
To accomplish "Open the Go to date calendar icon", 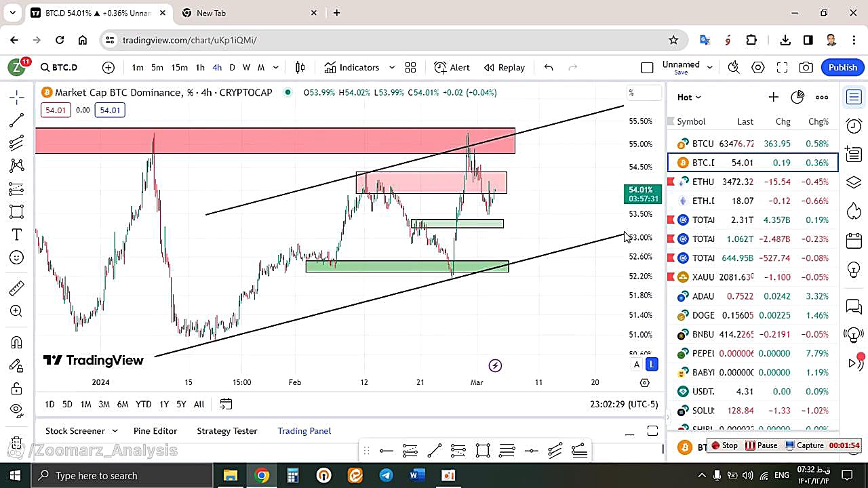I will (226, 404).
